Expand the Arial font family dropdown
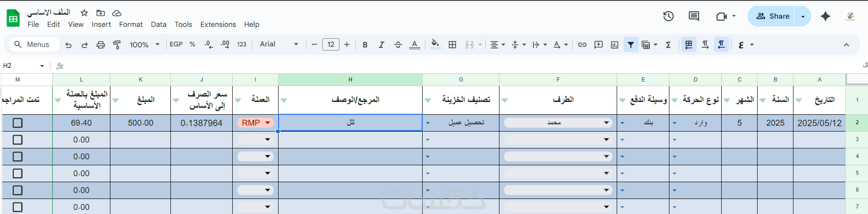The height and width of the screenshot is (214, 868). point(279,45)
